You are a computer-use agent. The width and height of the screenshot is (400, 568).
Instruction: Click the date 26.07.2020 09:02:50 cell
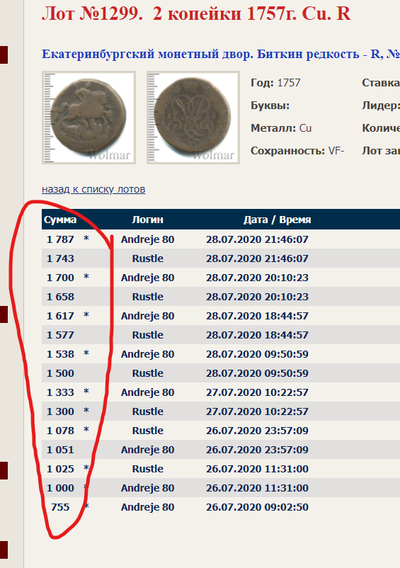[257, 507]
